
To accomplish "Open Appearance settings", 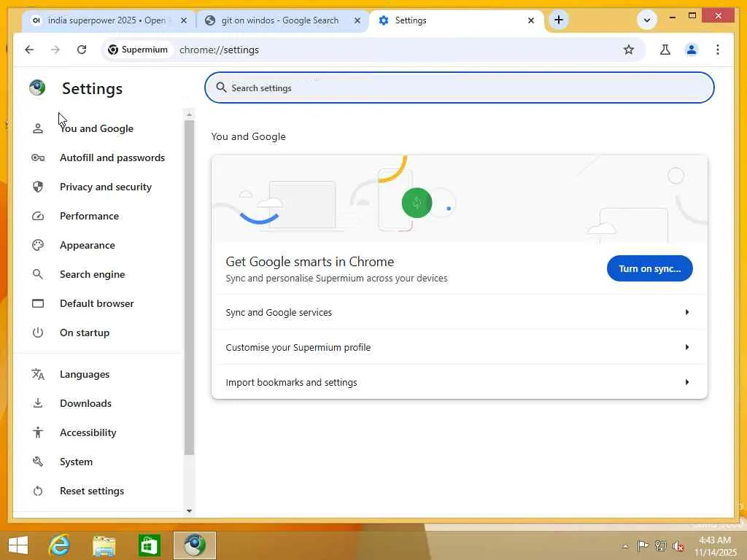I will tap(88, 245).
